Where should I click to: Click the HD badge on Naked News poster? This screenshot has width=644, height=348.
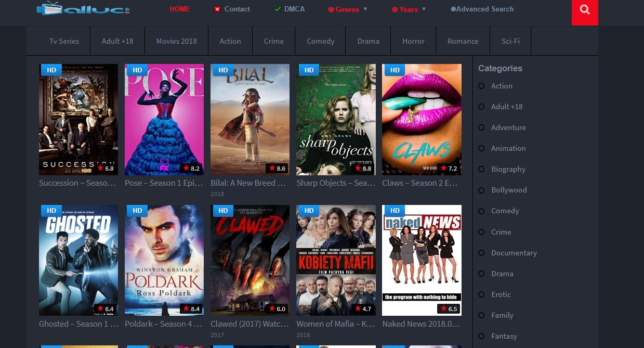[x=395, y=210]
